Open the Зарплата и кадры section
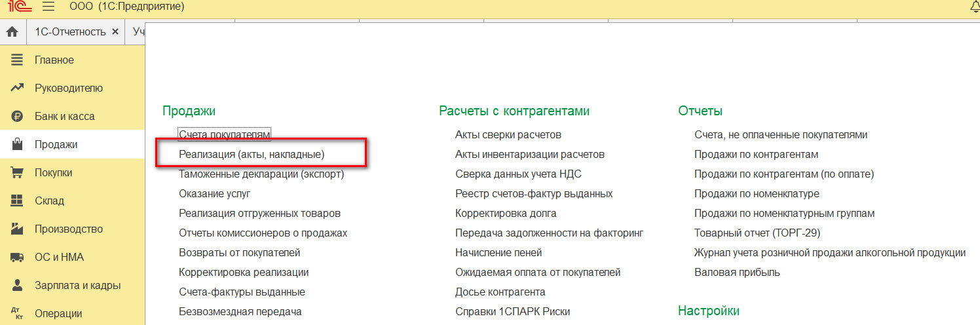The height and width of the screenshot is (325, 980). click(72, 285)
